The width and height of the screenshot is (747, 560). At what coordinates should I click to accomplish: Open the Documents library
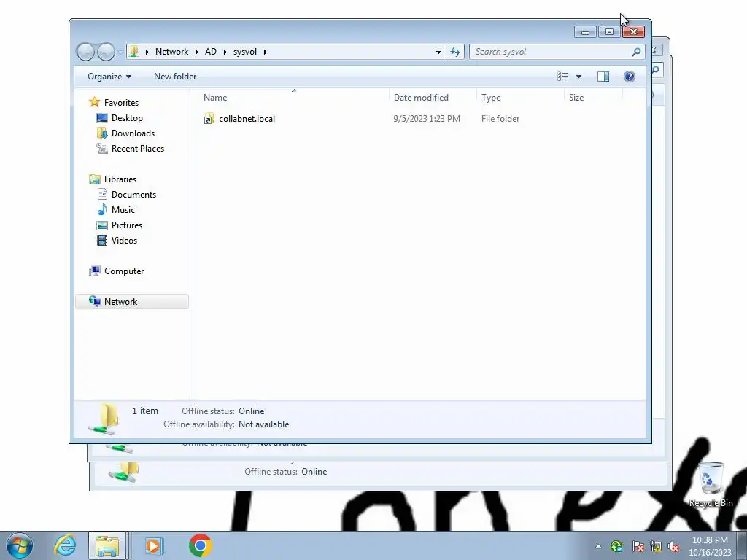pos(133,194)
